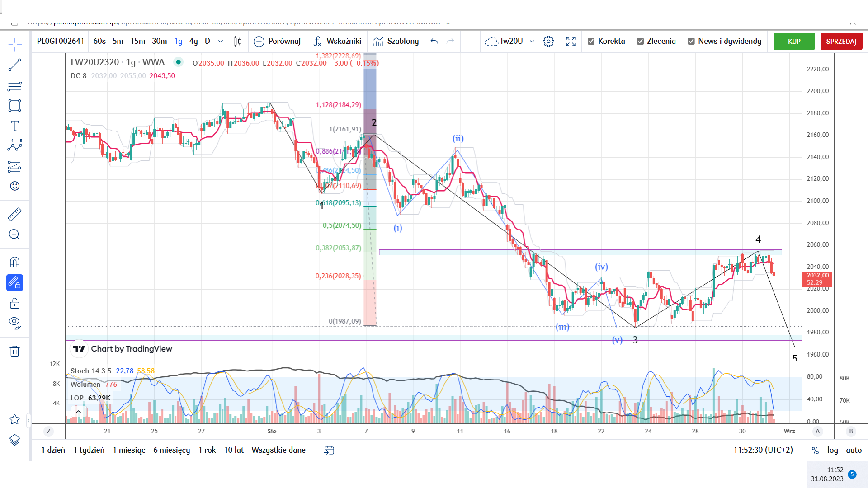
Task: Select the crosshair cursor tool
Action: pos(14,44)
